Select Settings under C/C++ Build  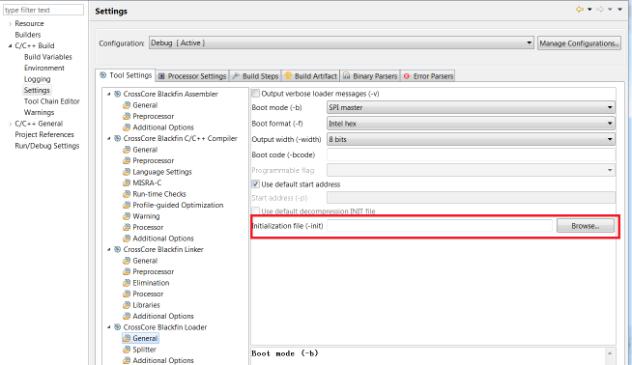pyautogui.click(x=37, y=90)
